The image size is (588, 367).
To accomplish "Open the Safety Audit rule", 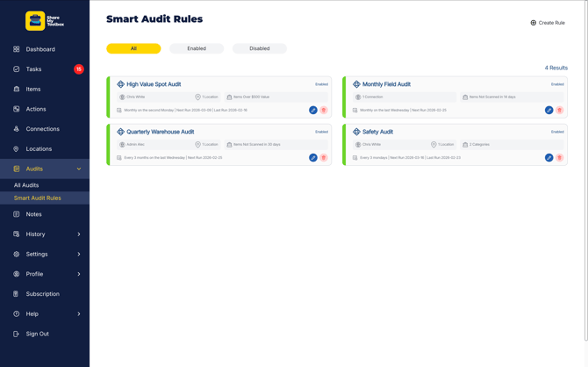I will (377, 132).
